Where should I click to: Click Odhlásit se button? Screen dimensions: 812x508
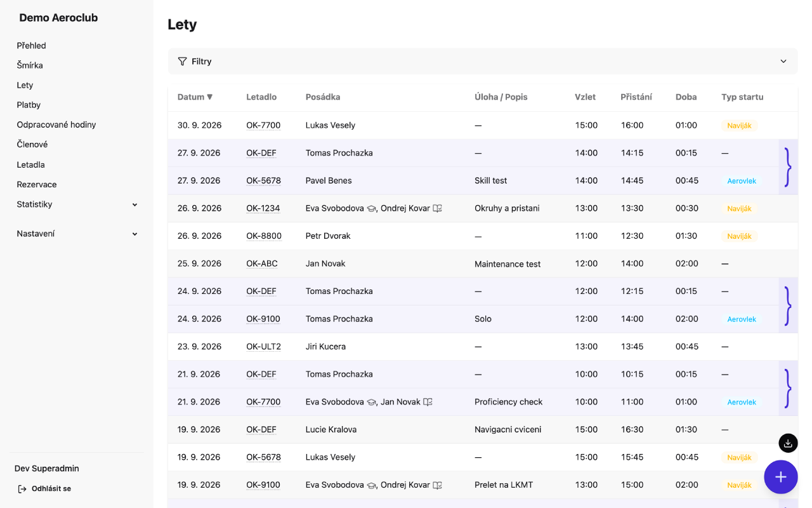[44, 489]
